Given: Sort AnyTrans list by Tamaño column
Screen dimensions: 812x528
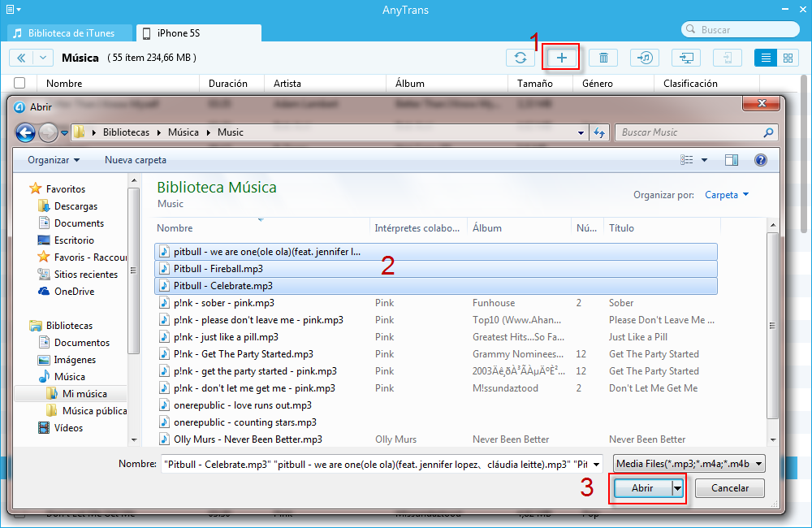Looking at the screenshot, I should coord(540,84).
